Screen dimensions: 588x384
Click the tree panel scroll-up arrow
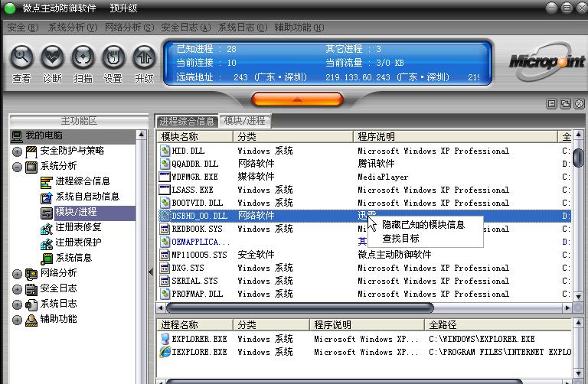142,135
